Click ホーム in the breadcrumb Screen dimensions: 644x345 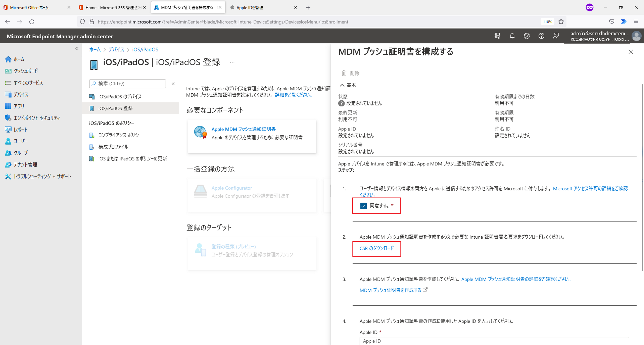[95, 50]
